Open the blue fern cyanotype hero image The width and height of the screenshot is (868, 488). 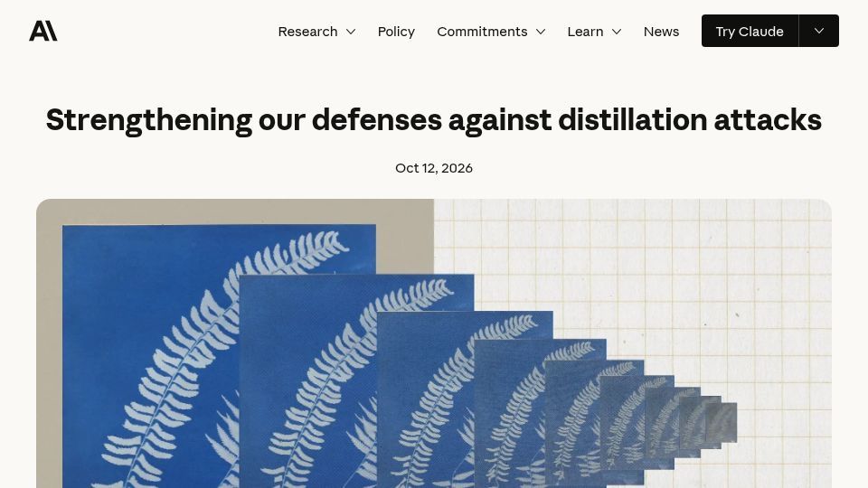[434, 343]
